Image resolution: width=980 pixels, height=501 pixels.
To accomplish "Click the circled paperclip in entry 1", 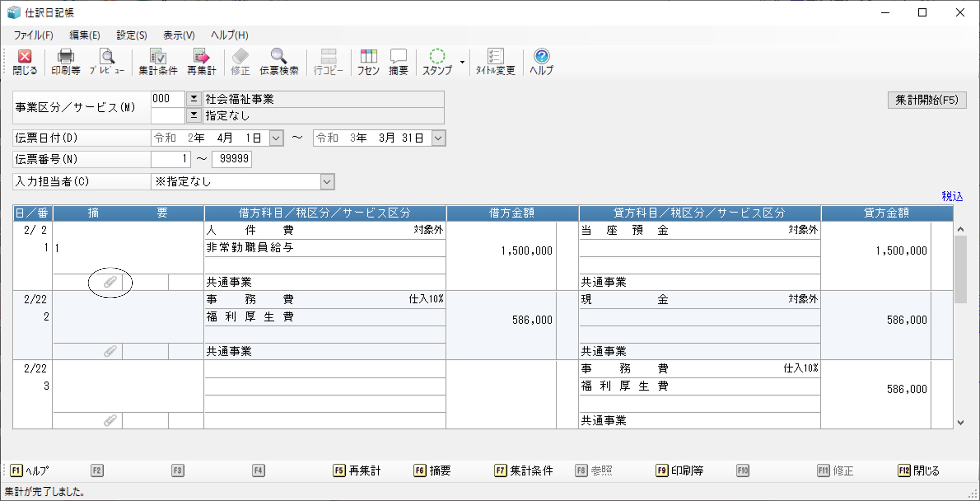I will (x=110, y=282).
